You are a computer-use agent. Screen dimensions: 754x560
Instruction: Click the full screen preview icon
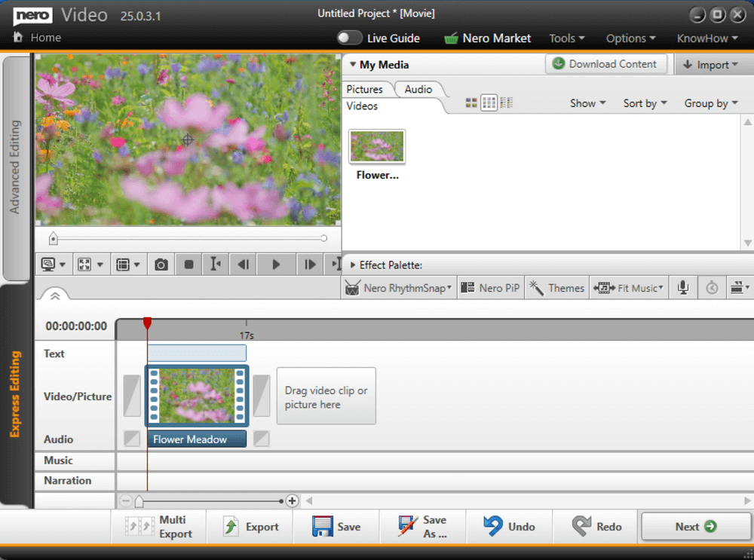[x=84, y=264]
